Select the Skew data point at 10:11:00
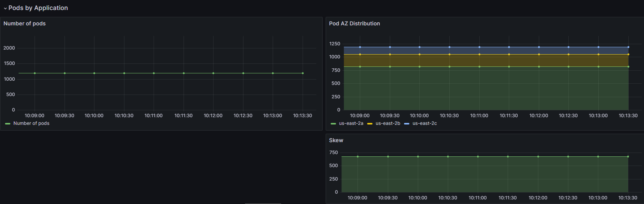This screenshot has width=644, height=204. pyautogui.click(x=478, y=156)
